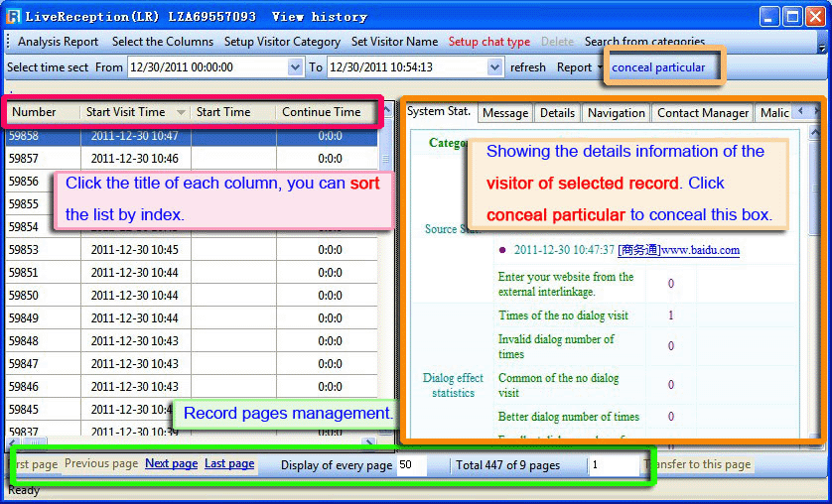The width and height of the screenshot is (832, 504).
Task: Open the Details tab
Action: tap(557, 113)
